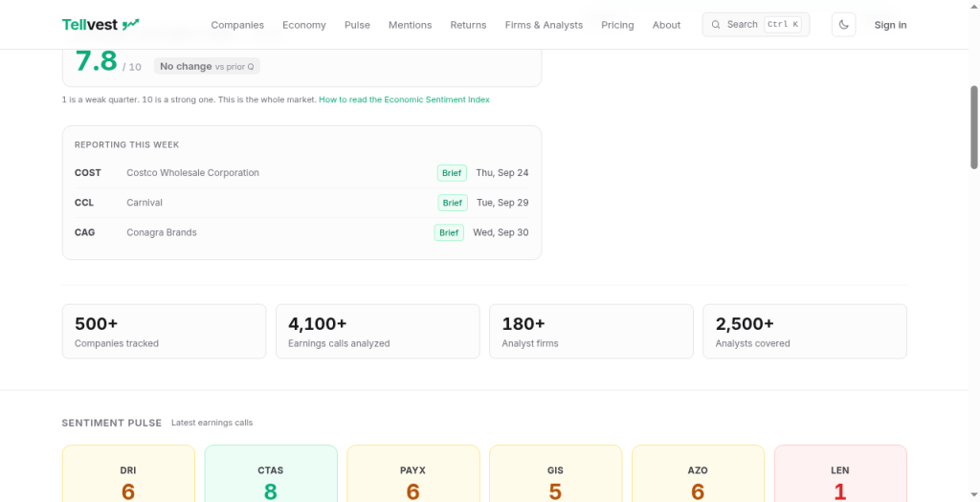This screenshot has width=980, height=502.
Task: Click Latest earnings calls label
Action: point(212,423)
